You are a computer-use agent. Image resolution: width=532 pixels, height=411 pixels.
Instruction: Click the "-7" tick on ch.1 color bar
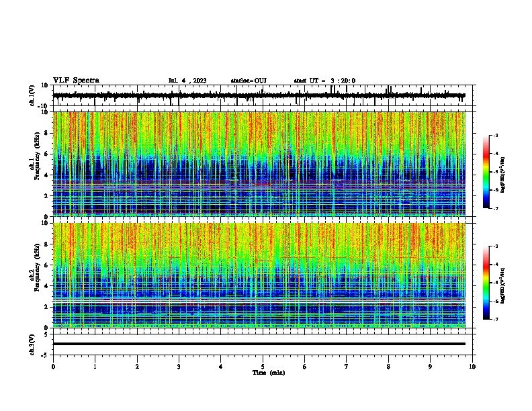495,208
